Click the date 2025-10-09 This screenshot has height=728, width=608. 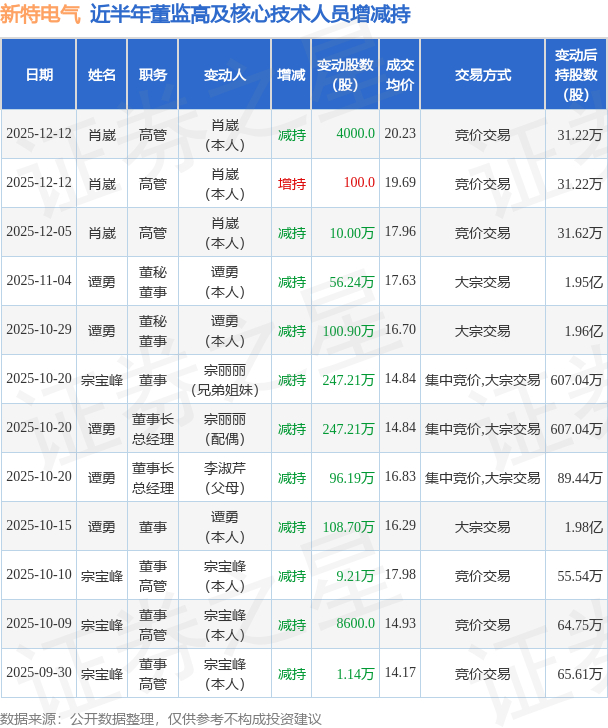[x=39, y=624]
